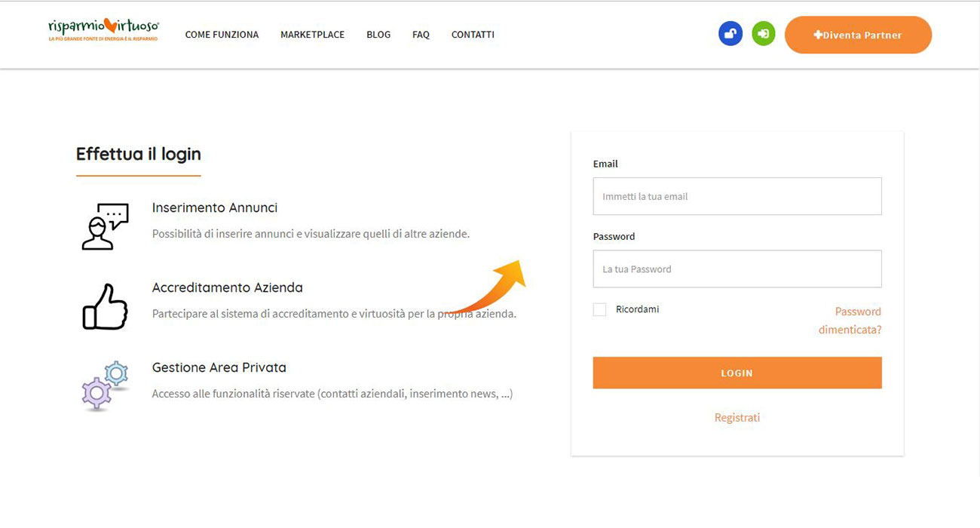This screenshot has width=980, height=528.
Task: Open the Registrati link
Action: (737, 418)
